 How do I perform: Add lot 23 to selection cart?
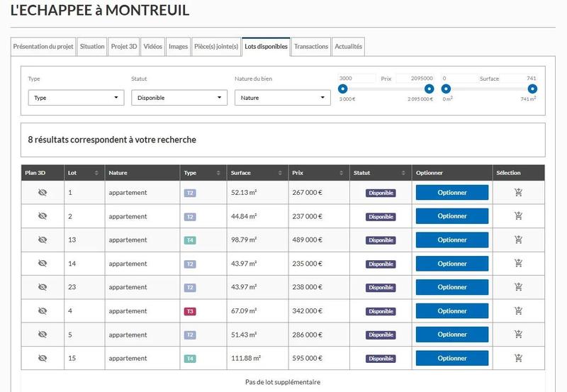coord(518,287)
